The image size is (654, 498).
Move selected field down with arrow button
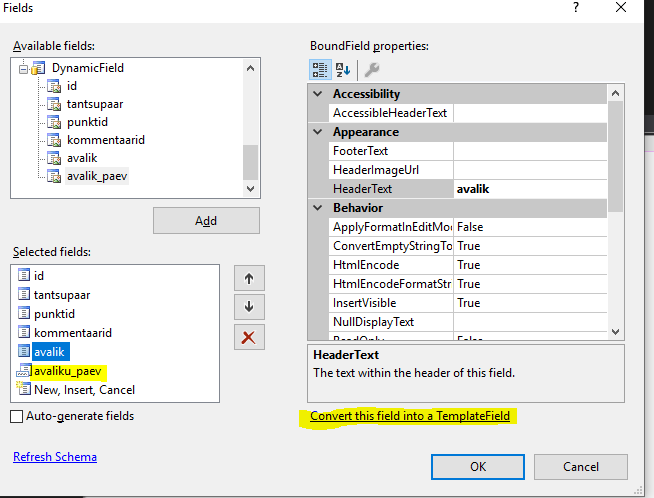pyautogui.click(x=248, y=307)
